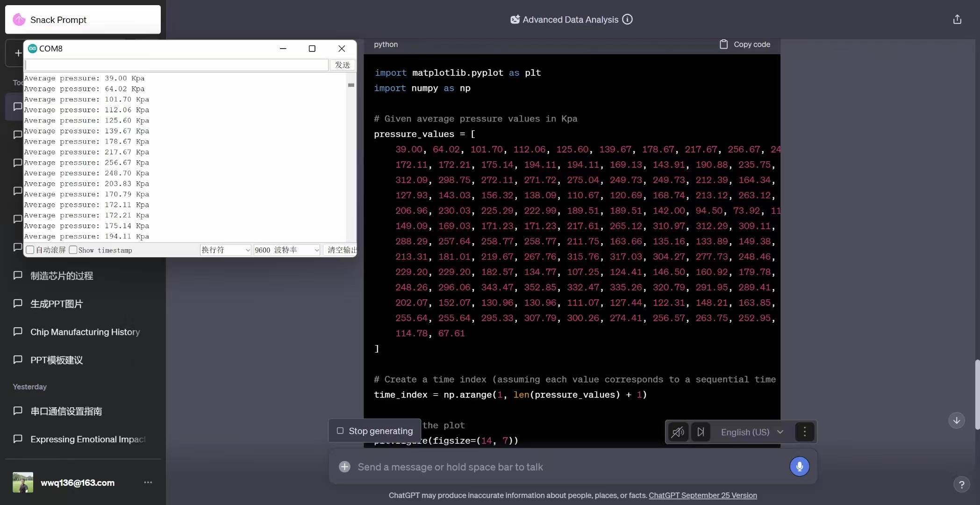The image size is (980, 505).
Task: Click 'Average pressure: 39.00 Kpa' line
Action: [x=84, y=78]
